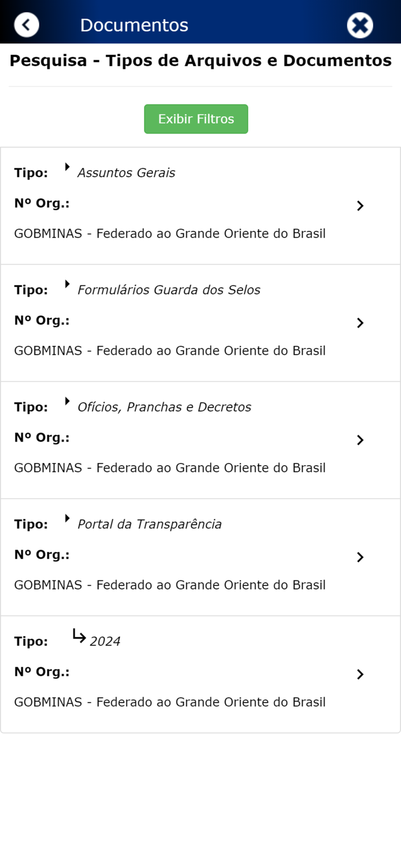
Task: Select the 2024 document card
Action: point(200,671)
